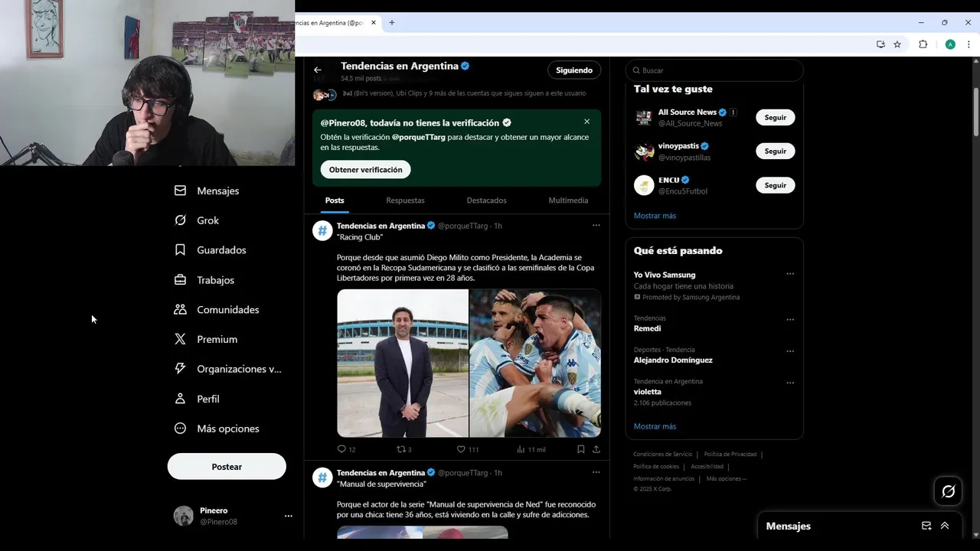
Task: Open Accesibilidad footer link
Action: pyautogui.click(x=707, y=466)
